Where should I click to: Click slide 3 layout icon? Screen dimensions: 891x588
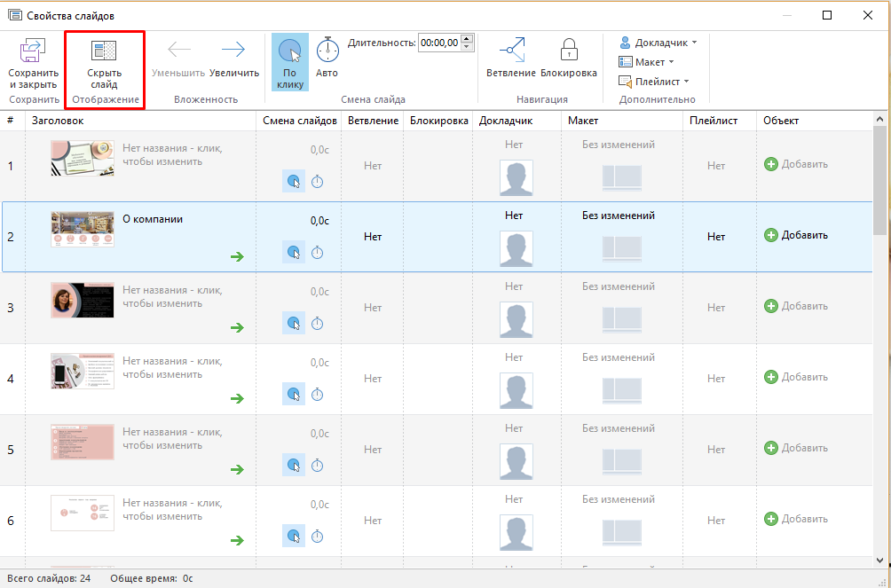pyautogui.click(x=622, y=320)
